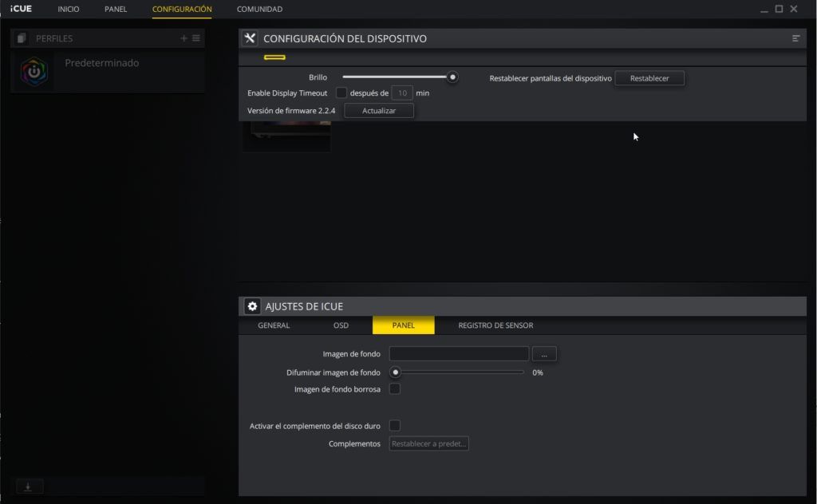Enable the Display Timeout checkbox
Viewport: 817px width, 504px height.
341,93
